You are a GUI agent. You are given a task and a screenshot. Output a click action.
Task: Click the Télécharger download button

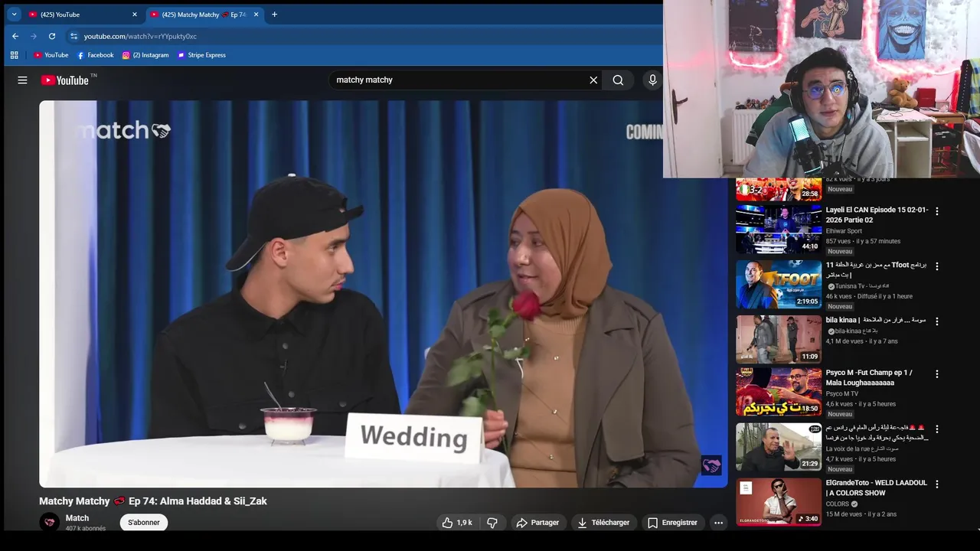pos(603,523)
